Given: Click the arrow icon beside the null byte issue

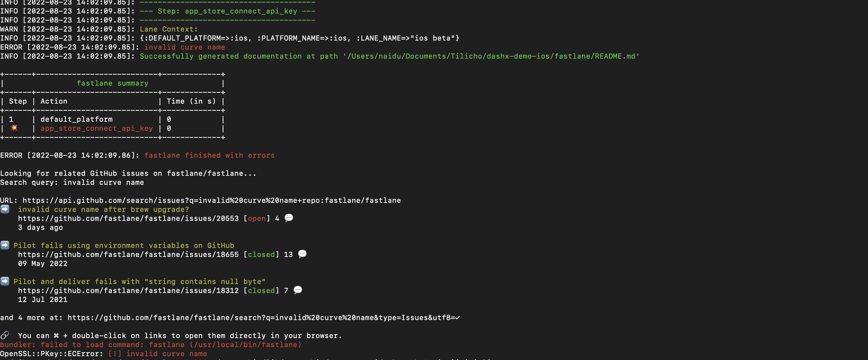Looking at the screenshot, I should click(5, 281).
